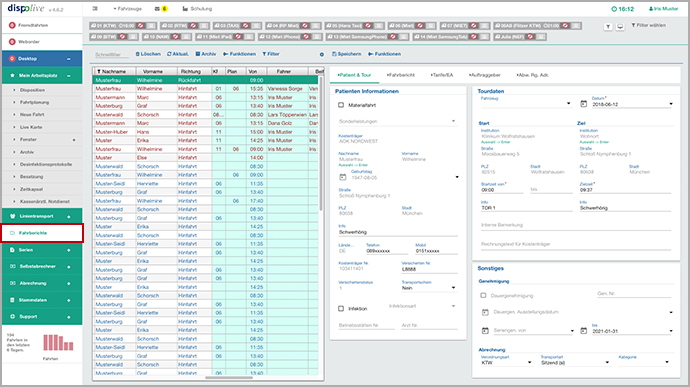
Task: Expand the Abrechnung section in sidebar
Action: coord(69,284)
